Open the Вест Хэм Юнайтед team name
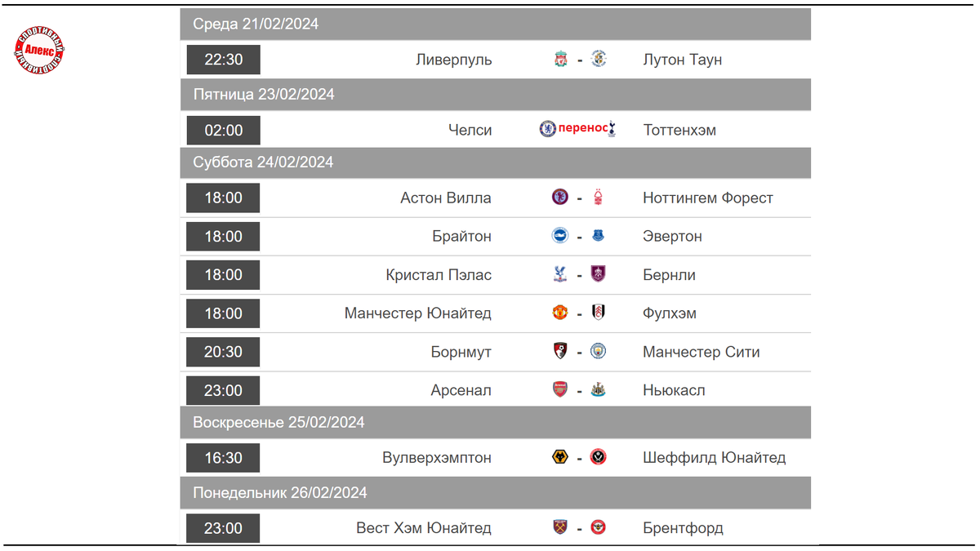The height and width of the screenshot is (551, 980). [x=424, y=528]
